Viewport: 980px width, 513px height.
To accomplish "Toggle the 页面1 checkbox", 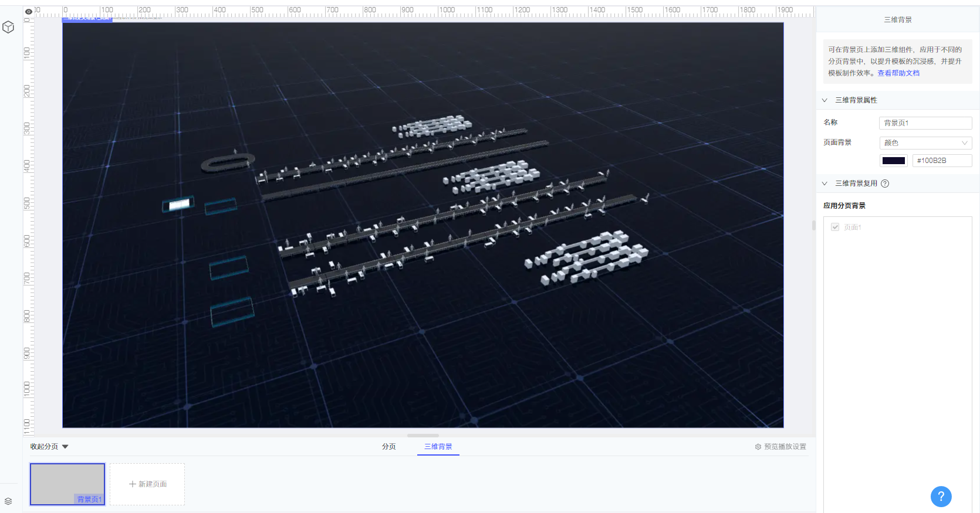I will click(835, 227).
